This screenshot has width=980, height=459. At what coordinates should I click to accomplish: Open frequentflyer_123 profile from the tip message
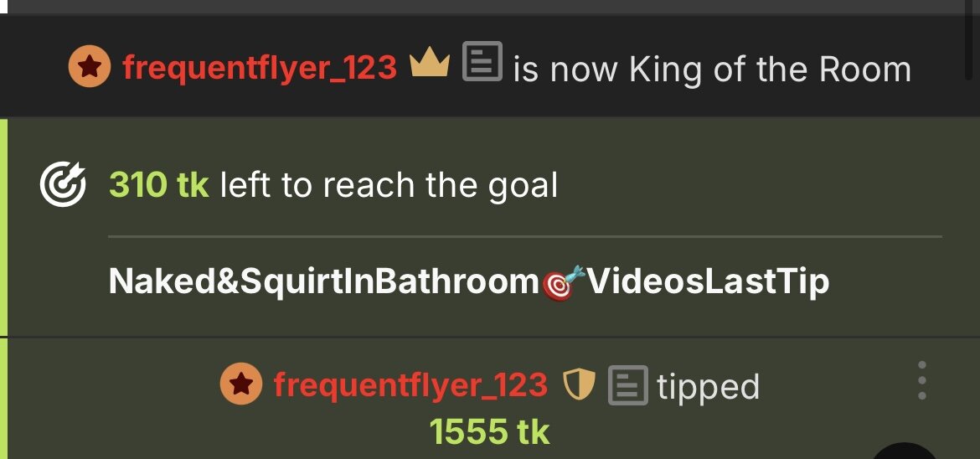click(410, 384)
